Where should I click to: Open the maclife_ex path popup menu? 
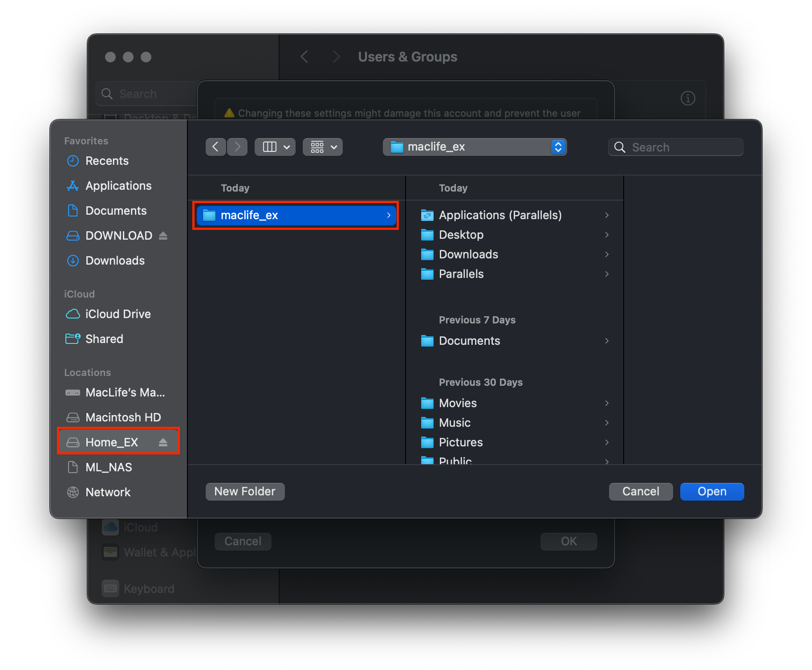(x=474, y=147)
